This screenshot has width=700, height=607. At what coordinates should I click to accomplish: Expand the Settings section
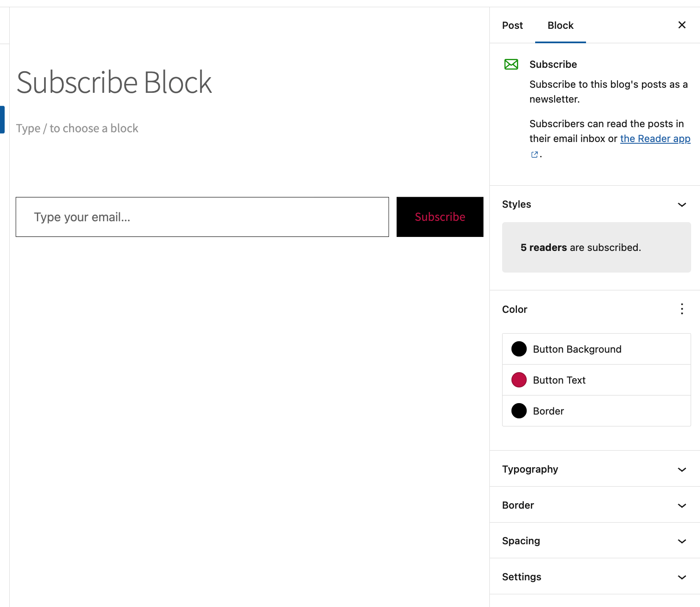point(681,577)
